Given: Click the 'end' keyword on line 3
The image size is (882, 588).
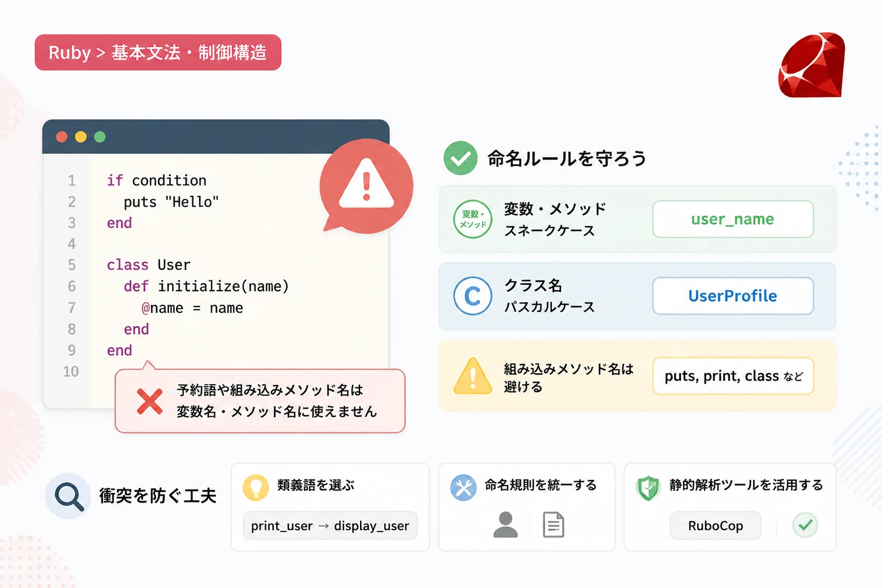Looking at the screenshot, I should [x=119, y=223].
